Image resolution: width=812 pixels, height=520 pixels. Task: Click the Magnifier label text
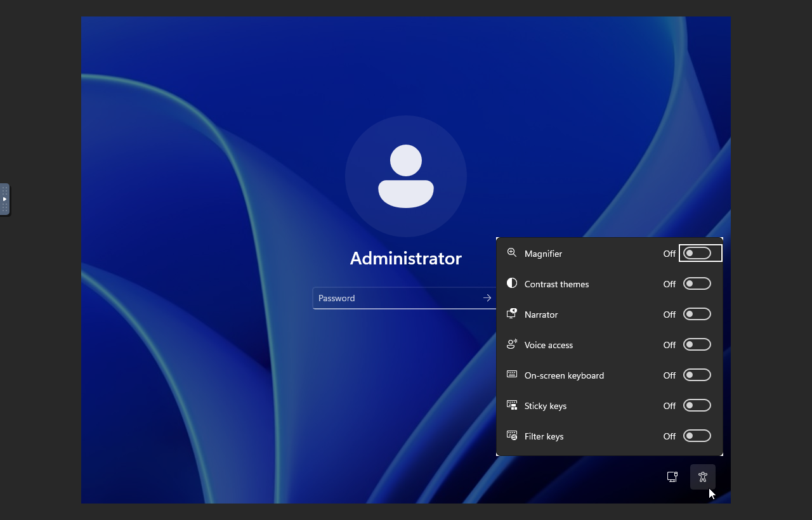pos(543,254)
